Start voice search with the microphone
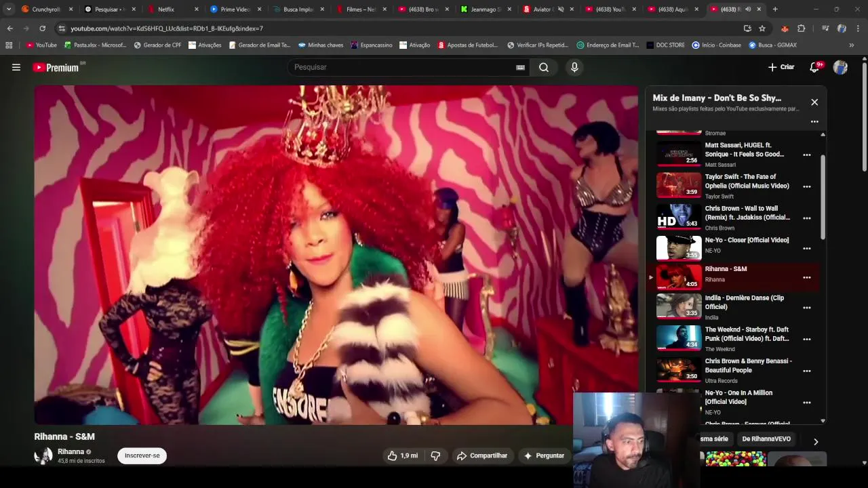This screenshot has height=488, width=868. pyautogui.click(x=574, y=67)
